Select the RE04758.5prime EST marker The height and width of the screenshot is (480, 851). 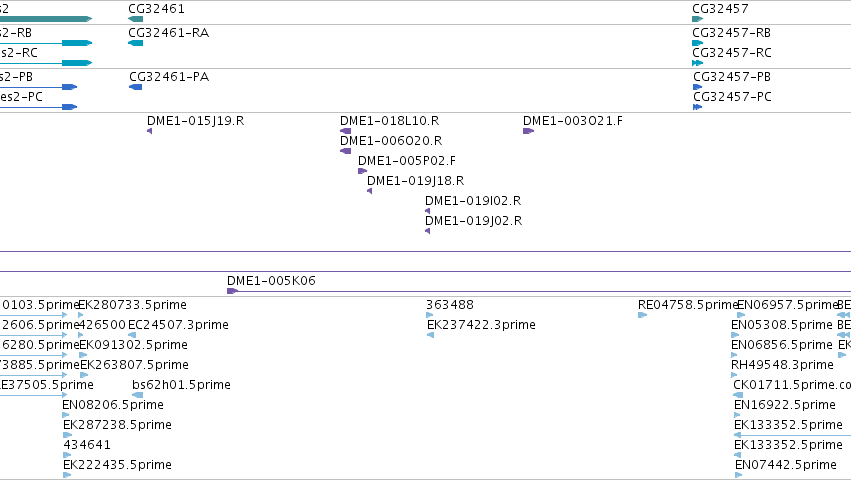point(643,315)
